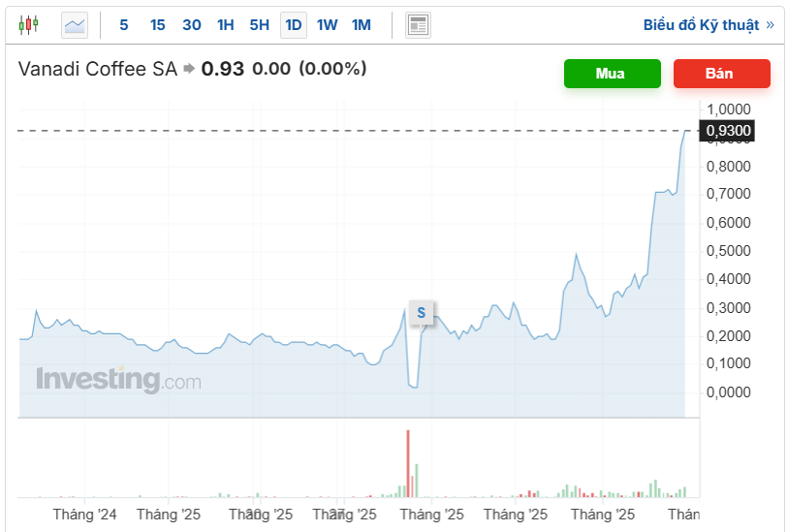
Task: Select the 5 minute interval
Action: coord(124,25)
